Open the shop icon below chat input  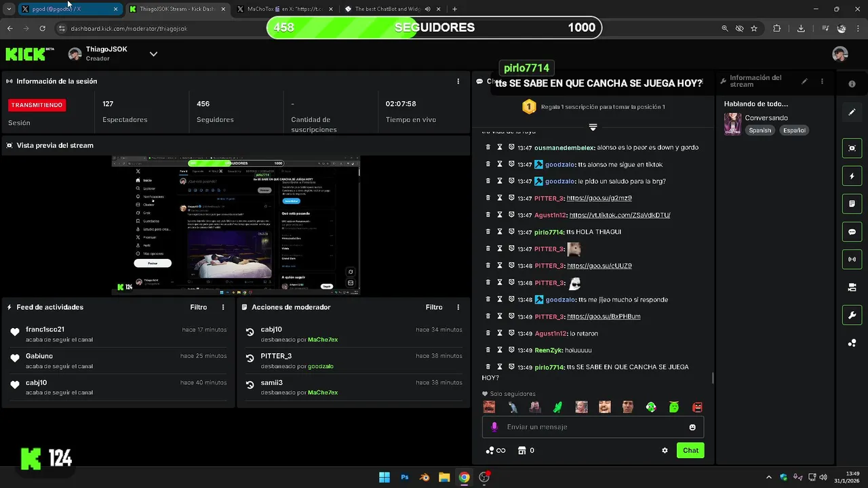521,450
